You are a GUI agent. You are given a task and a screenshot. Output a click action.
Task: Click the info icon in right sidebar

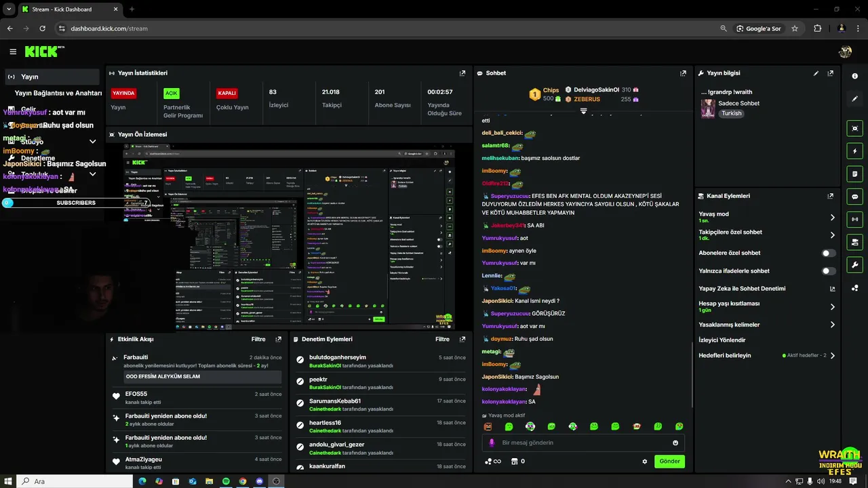pos(854,76)
